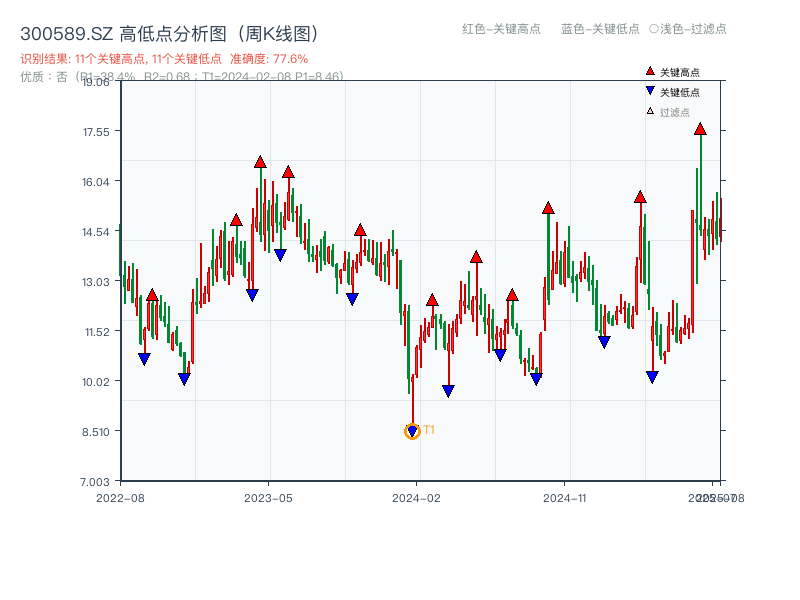Select the blue low marker near 10.02 before the 15.3 spike
Viewport: 800px width, 600px height.
(x=536, y=379)
